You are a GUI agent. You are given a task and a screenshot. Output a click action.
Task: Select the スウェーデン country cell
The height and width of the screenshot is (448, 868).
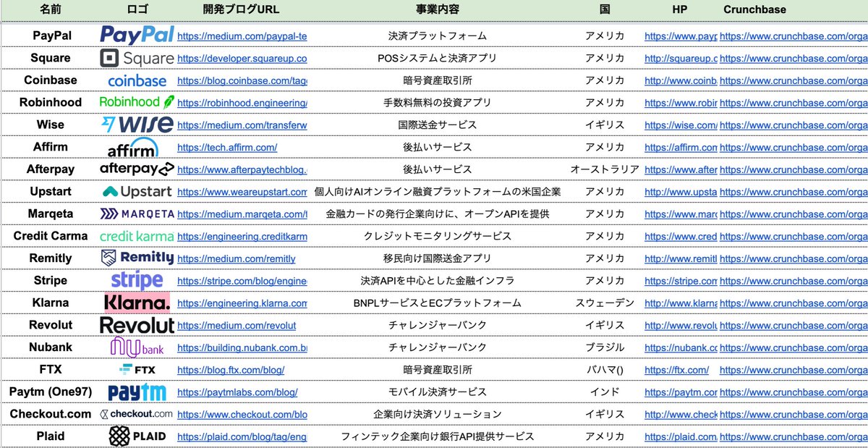[x=605, y=303]
